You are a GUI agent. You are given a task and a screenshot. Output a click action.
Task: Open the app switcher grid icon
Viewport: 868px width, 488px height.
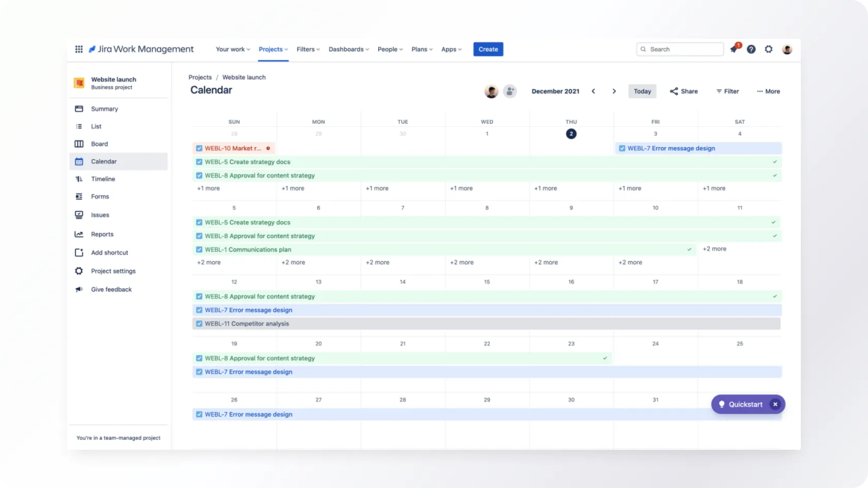[x=79, y=49]
